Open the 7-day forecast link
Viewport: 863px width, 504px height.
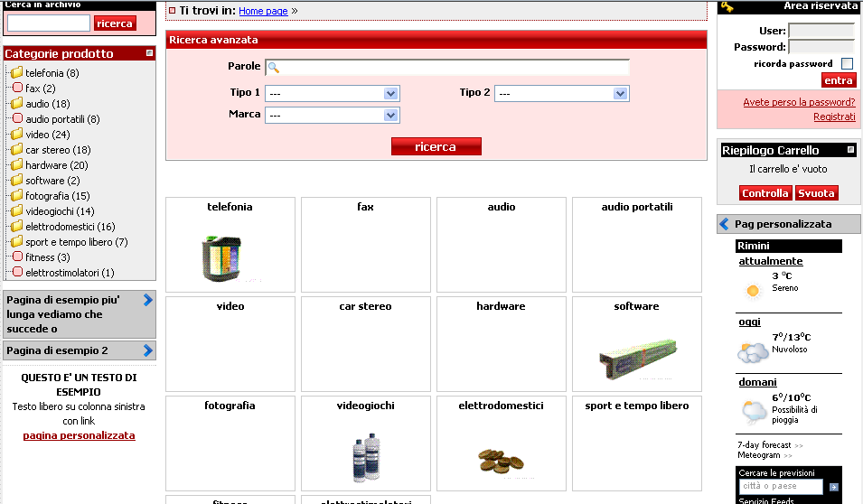pos(764,444)
